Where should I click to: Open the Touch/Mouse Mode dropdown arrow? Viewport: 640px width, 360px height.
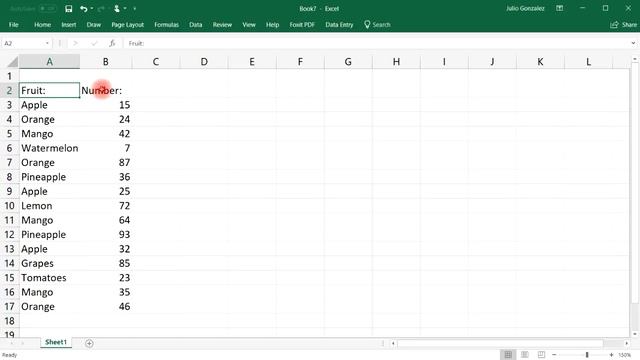(125, 9)
